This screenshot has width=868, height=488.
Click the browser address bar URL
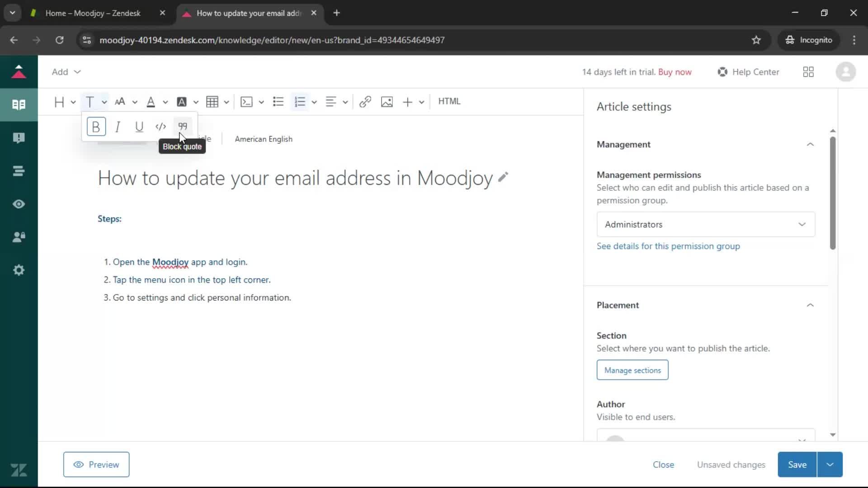(x=272, y=40)
